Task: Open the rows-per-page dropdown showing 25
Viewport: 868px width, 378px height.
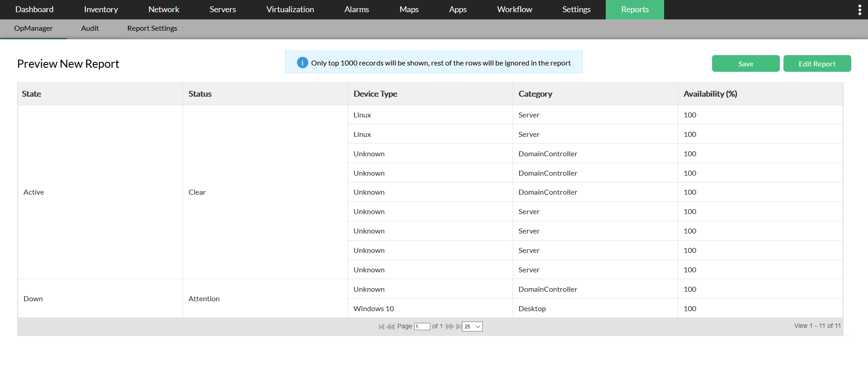Action: pyautogui.click(x=472, y=327)
